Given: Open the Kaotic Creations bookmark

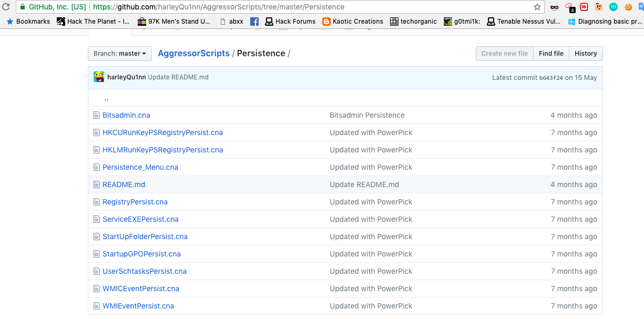Looking at the screenshot, I should (x=352, y=22).
